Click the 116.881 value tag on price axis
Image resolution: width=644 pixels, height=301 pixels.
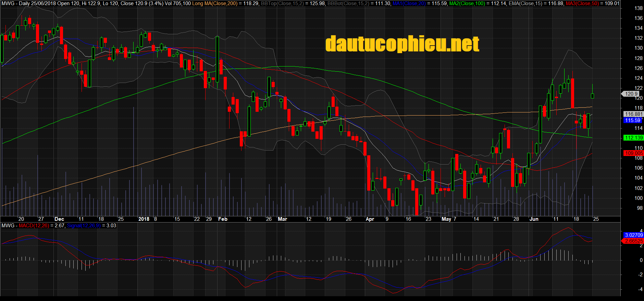point(633,114)
